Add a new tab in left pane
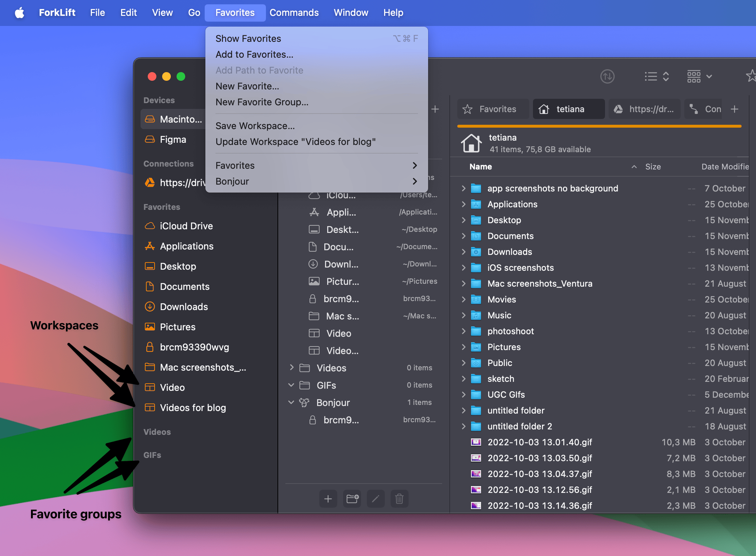The height and width of the screenshot is (556, 756). coord(435,109)
